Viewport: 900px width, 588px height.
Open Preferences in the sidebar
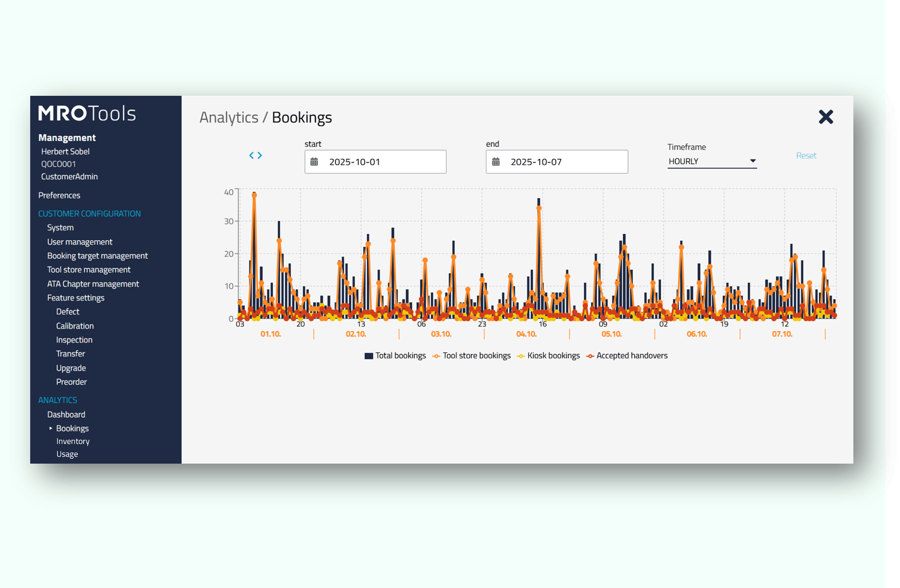point(59,195)
